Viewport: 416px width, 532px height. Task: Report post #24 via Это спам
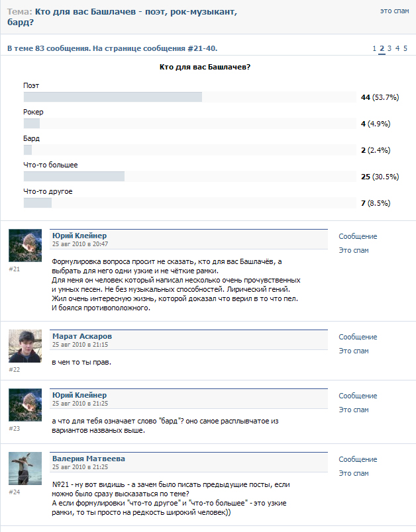point(354,473)
